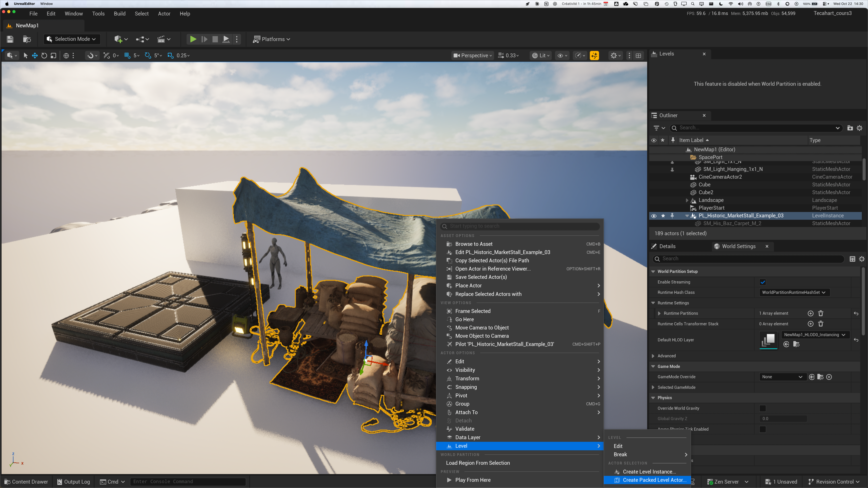The height and width of the screenshot is (488, 868).
Task: Click the Outliner add folder icon
Action: [x=850, y=128]
